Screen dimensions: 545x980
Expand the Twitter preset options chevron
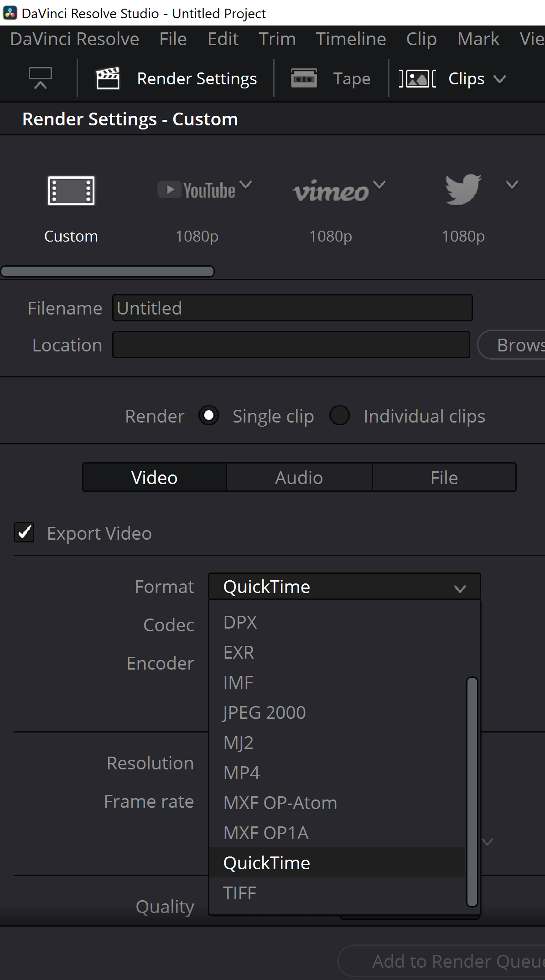pyautogui.click(x=512, y=185)
